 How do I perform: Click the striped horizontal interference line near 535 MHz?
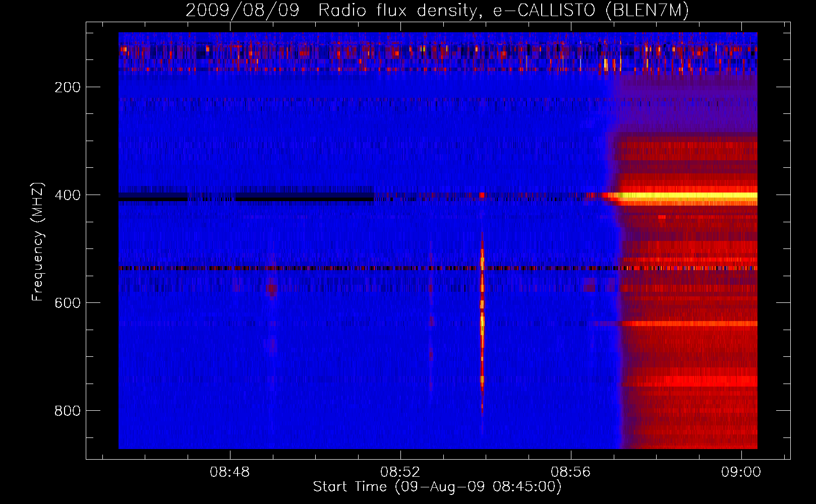(438, 268)
